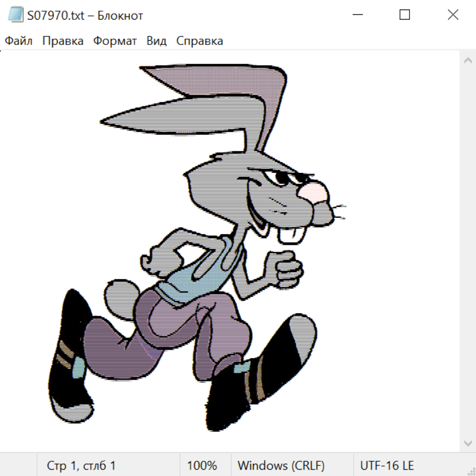Open the Справка menu
Viewport: 476px width, 476px height.
tap(199, 41)
